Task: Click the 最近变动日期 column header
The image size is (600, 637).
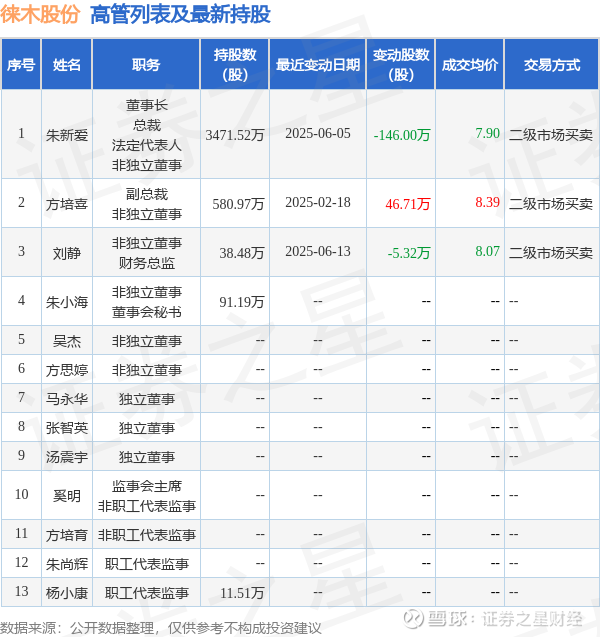Action: (x=318, y=65)
